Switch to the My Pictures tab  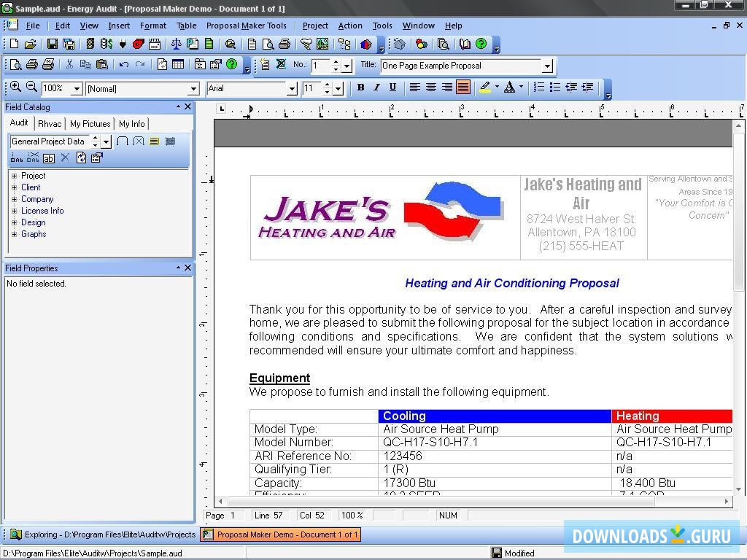tap(90, 124)
